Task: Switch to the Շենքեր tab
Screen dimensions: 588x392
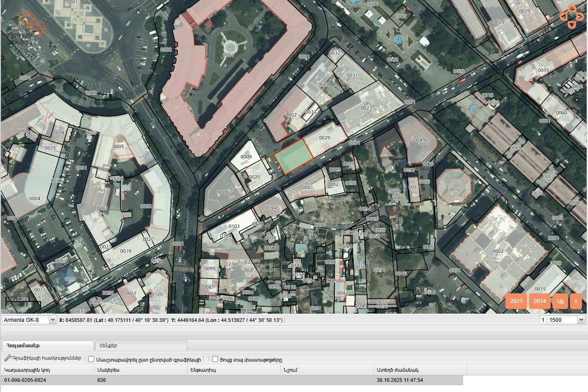Action: point(141,345)
